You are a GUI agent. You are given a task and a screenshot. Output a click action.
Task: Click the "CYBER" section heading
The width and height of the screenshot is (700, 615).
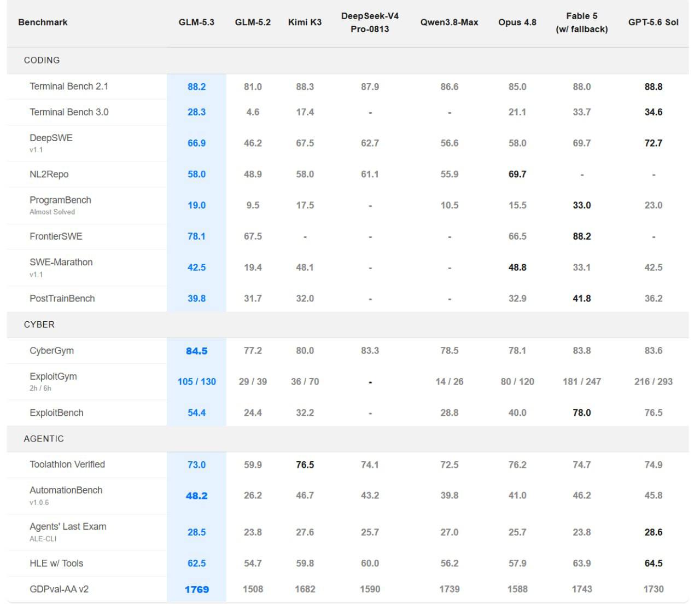[x=39, y=324]
